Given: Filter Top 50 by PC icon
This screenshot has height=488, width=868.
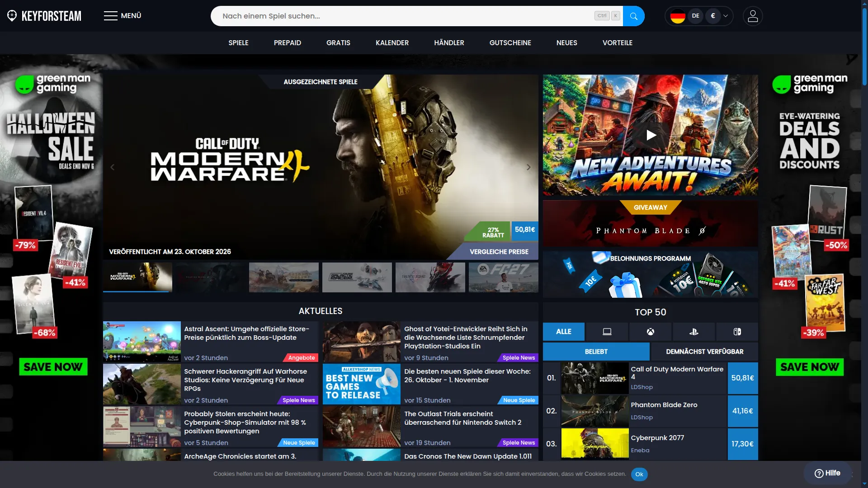Looking at the screenshot, I should click(x=607, y=332).
